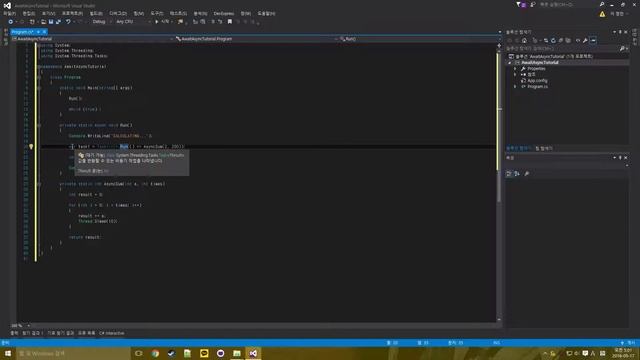Screen dimensions: 640x360
Task: Open the AwaitAsyncTutorial.Program class dropdown
Action: 257,39
